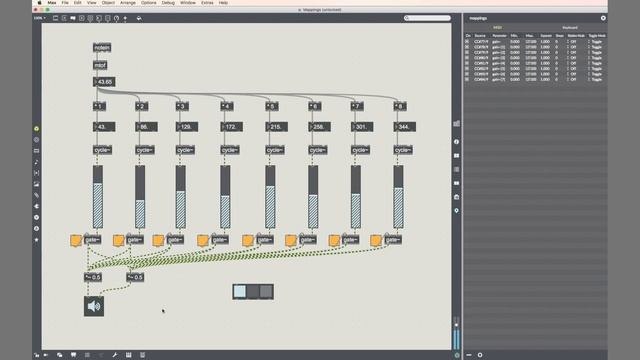Open Toggle Mode dropdown in gain~ row
The height and width of the screenshot is (360, 640).
596,42
